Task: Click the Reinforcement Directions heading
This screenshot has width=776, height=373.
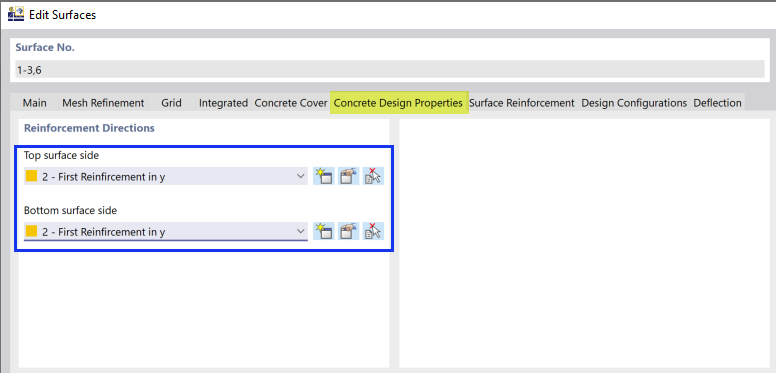Action: pos(89,128)
